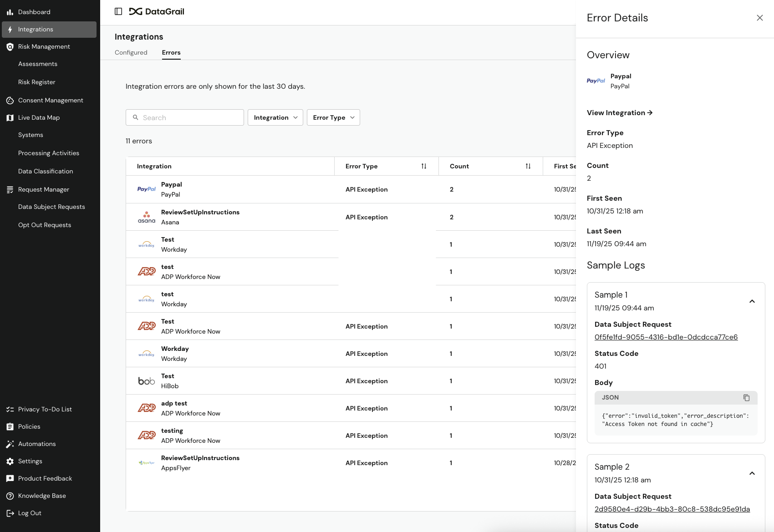Screen dimensions: 774x532
Task: Click the Automations magic wand icon
Action: point(10,444)
